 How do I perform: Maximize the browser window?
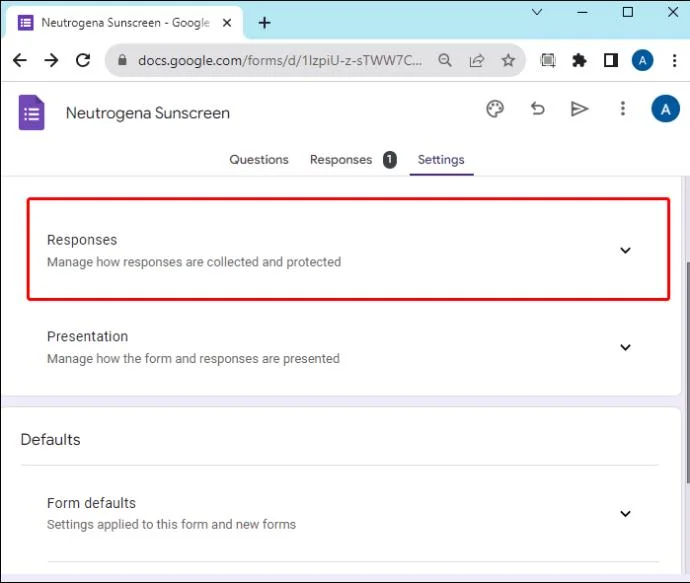click(x=628, y=12)
